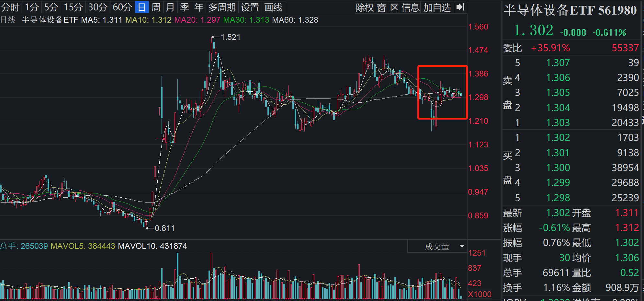Click the 除权 ex-rights button
Viewport: 644px width, 301px height.
pos(365,7)
